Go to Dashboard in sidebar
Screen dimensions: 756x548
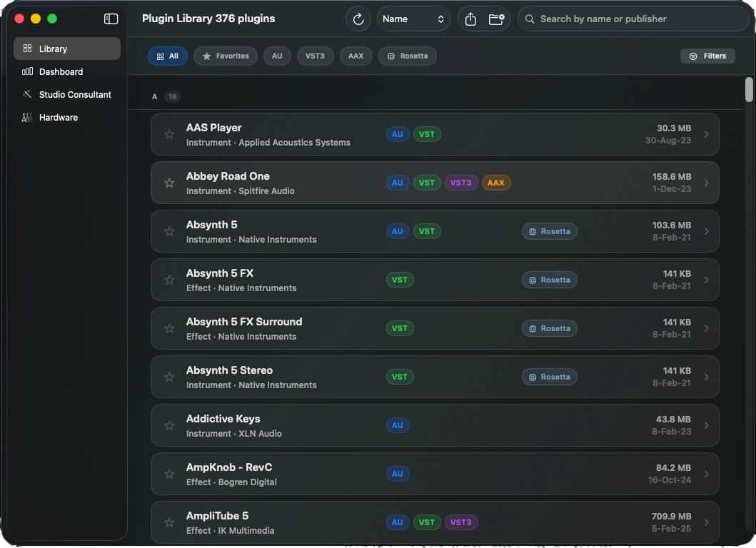67,71
